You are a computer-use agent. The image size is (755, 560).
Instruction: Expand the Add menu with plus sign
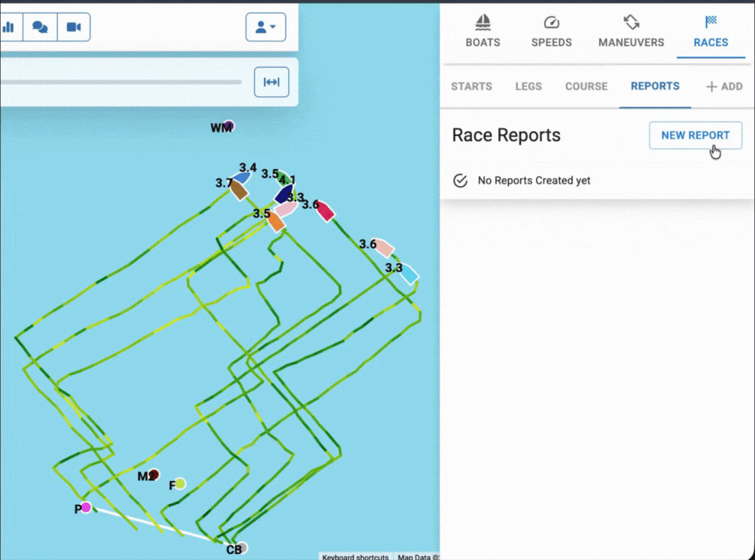722,86
